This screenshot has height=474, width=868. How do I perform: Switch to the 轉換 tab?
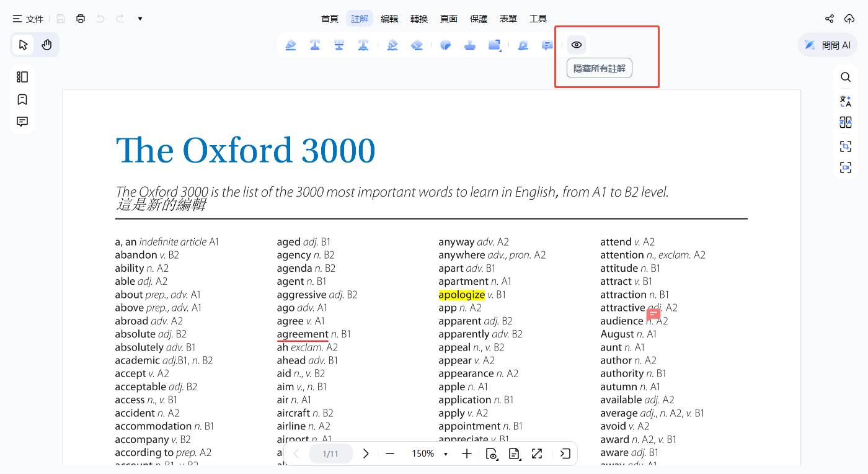tap(419, 19)
